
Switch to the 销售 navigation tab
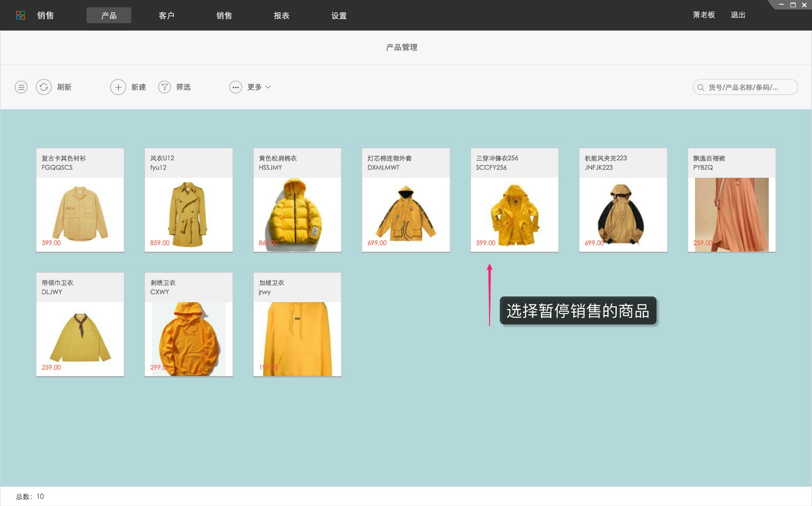(x=223, y=15)
